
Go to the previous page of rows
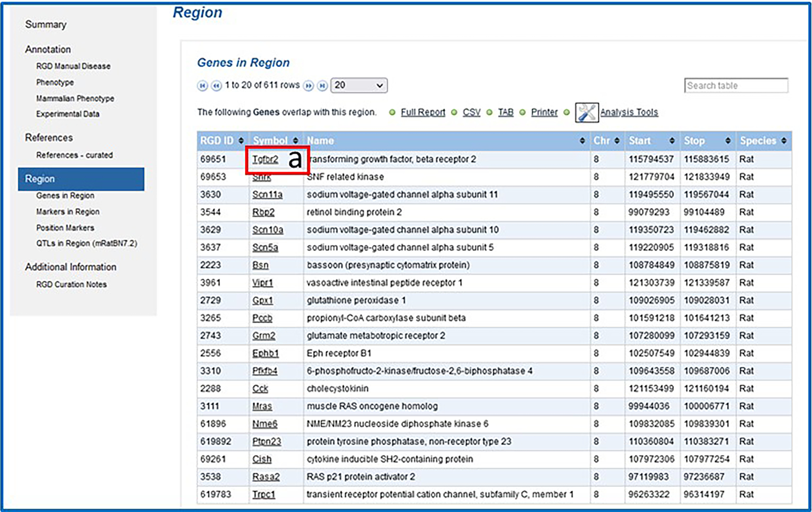pos(216,85)
